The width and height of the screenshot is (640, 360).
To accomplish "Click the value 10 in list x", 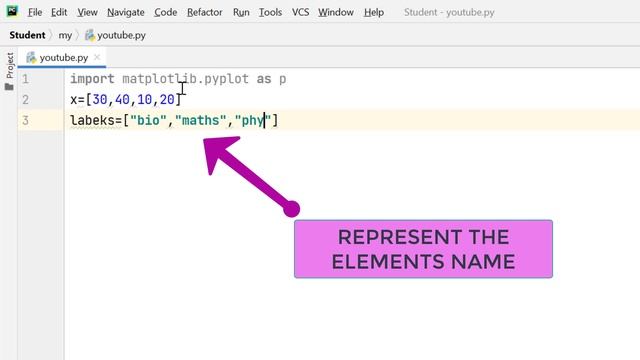I will [144, 100].
